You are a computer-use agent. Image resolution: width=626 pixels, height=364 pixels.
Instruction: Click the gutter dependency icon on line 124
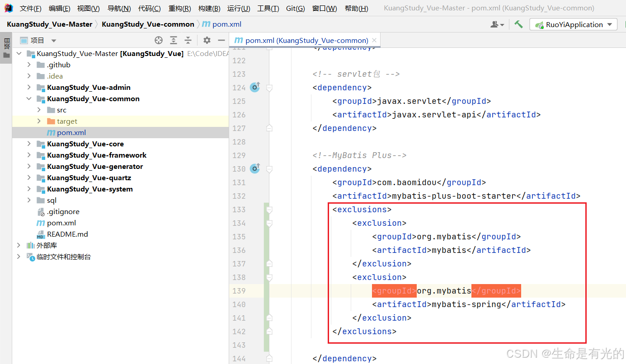tap(255, 87)
